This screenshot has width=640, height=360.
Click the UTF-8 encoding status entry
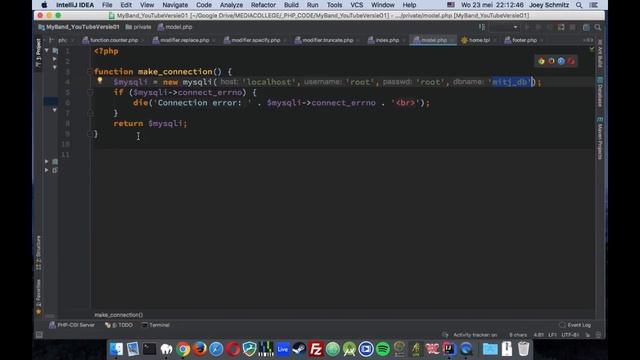(x=570, y=335)
